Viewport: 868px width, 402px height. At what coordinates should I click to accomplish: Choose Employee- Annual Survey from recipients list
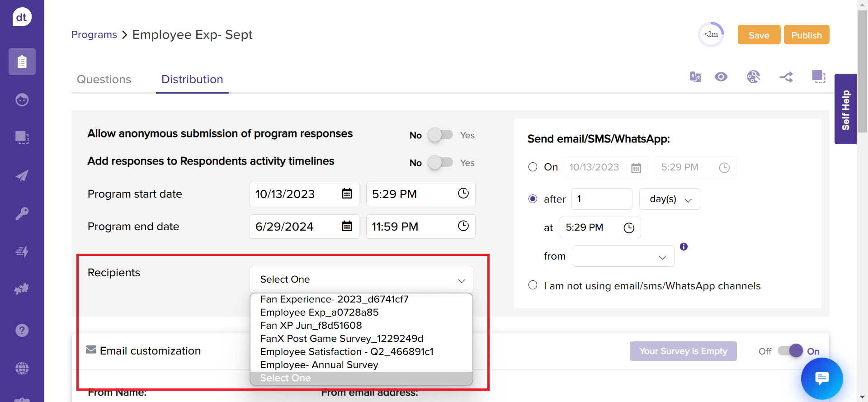pyautogui.click(x=319, y=365)
